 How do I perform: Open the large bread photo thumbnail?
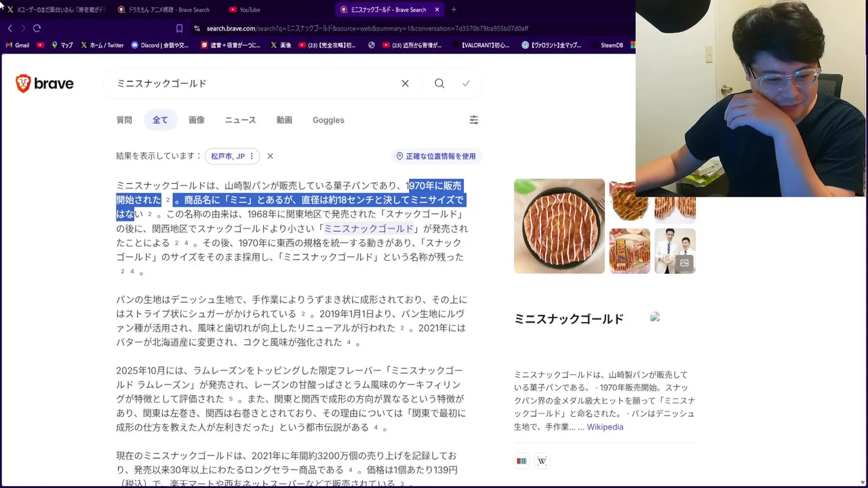(559, 226)
